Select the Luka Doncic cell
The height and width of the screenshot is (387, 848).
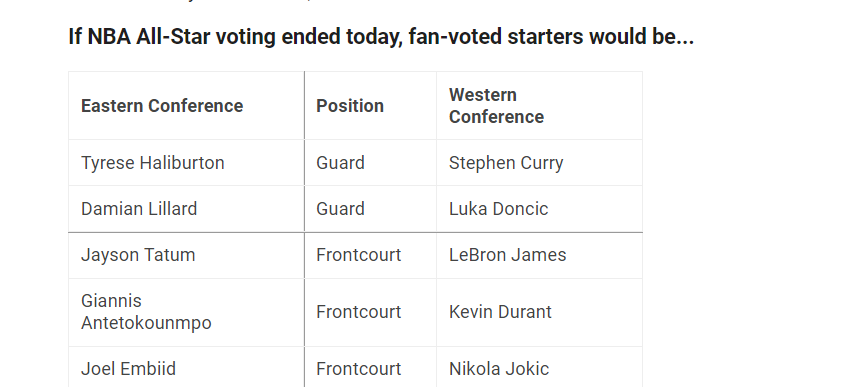[x=539, y=209]
